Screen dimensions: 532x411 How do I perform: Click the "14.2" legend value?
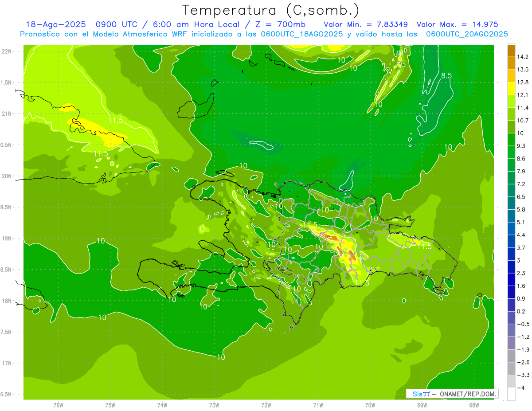(522, 57)
